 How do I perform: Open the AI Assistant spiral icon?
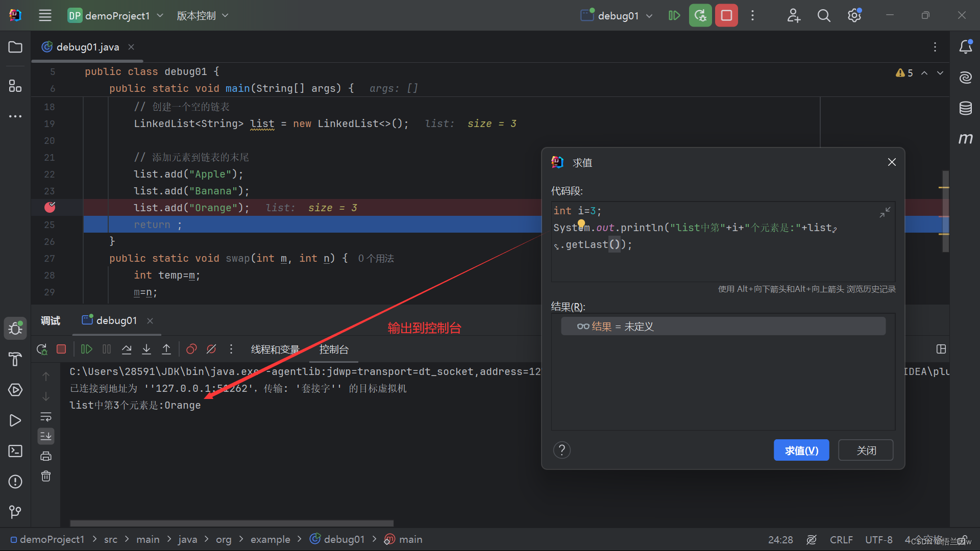coord(965,78)
